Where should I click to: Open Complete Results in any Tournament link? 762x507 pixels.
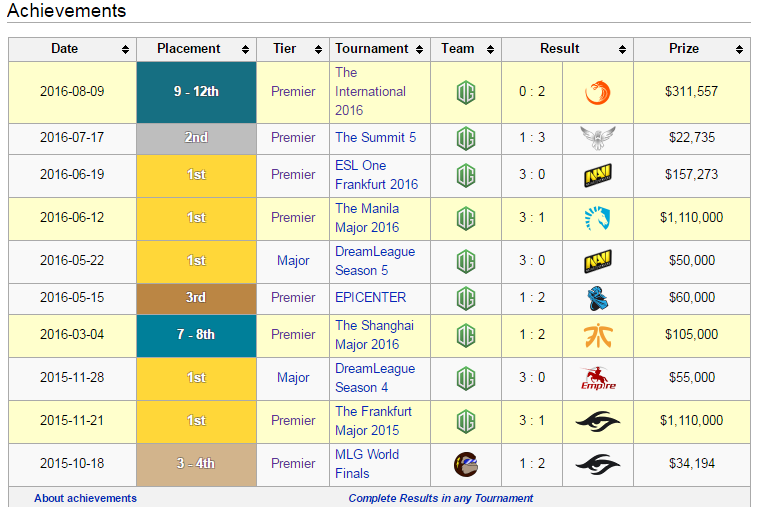440,498
